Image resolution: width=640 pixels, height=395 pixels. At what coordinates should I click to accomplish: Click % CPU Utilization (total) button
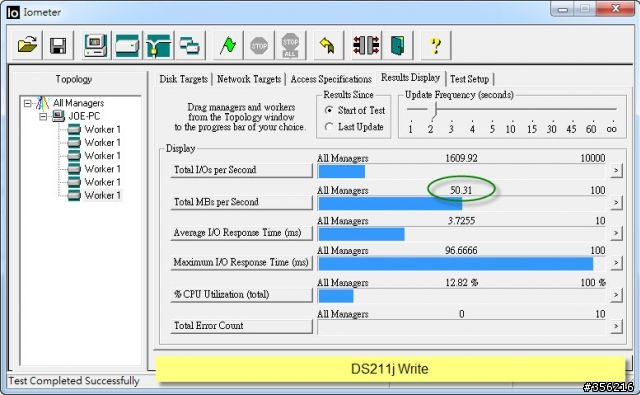pos(241,294)
